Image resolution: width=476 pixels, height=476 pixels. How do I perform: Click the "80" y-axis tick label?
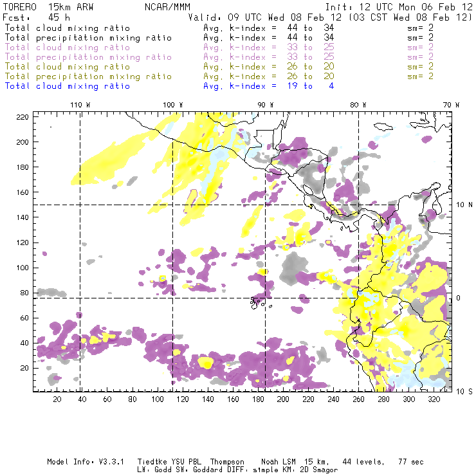(x=24, y=293)
